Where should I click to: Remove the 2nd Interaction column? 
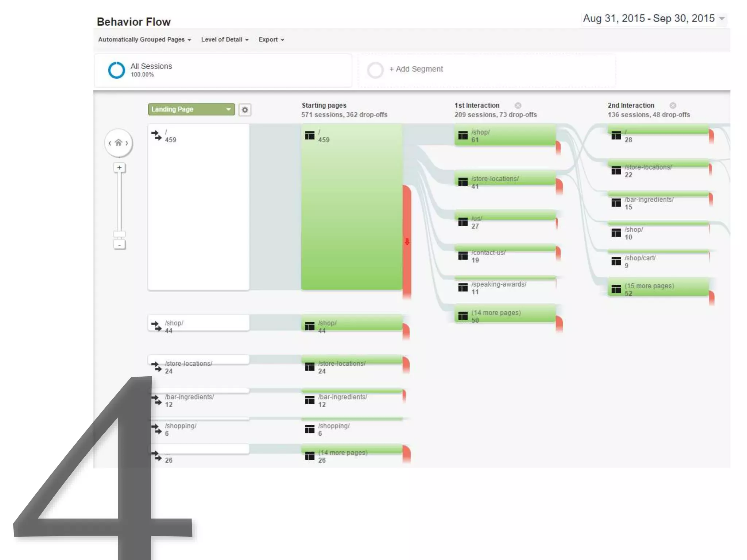[673, 106]
